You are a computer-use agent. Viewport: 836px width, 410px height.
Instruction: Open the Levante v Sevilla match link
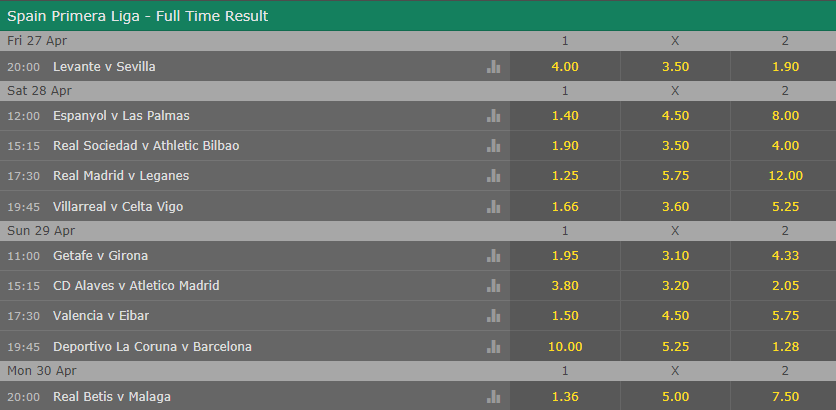click(104, 66)
